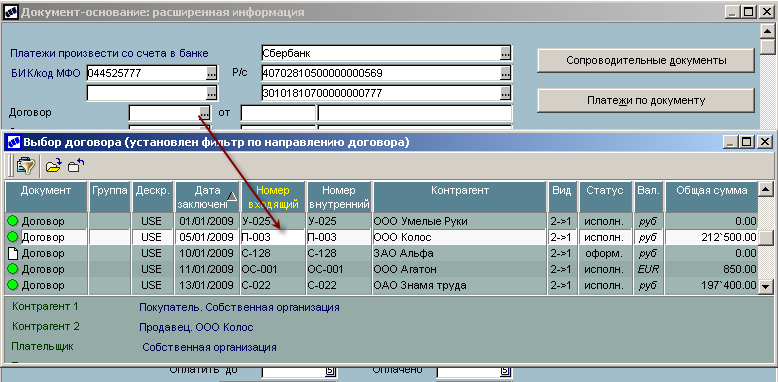778x382 pixels.
Task: Open Договор selection lookup button
Action: coord(204,113)
